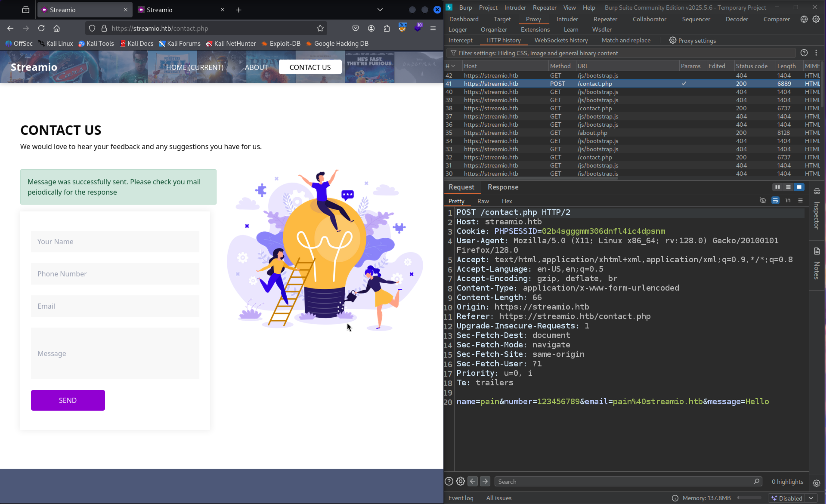Click filter help question mark icon

tap(804, 53)
